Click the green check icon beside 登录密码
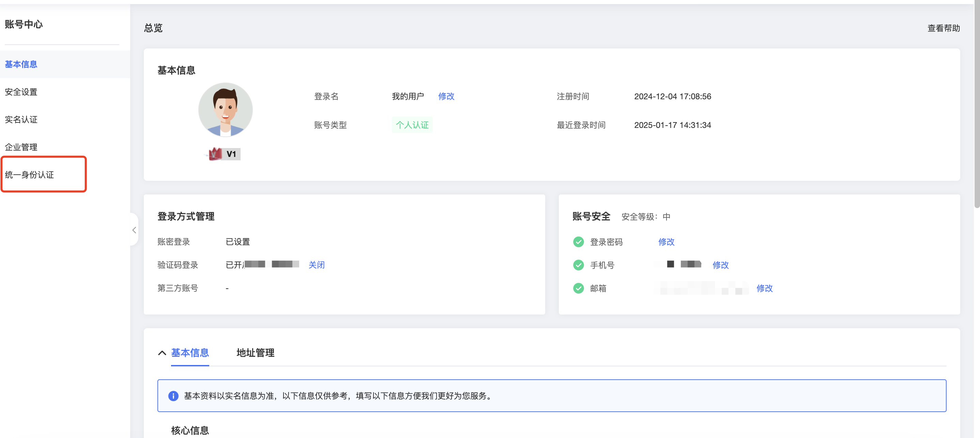980x438 pixels. coord(578,242)
